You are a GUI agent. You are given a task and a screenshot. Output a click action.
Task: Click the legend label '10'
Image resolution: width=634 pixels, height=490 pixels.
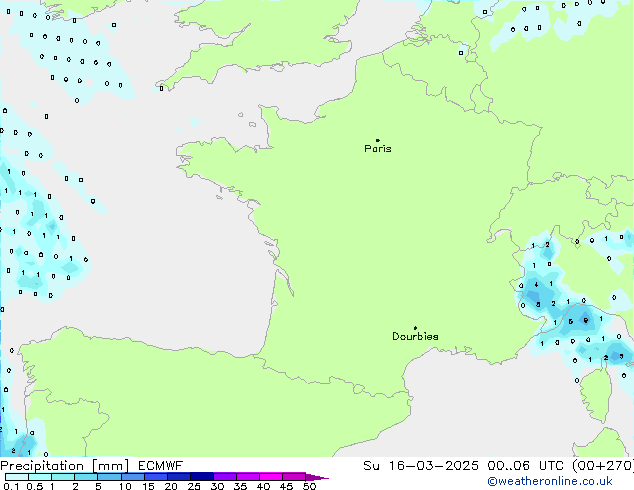click(x=125, y=486)
